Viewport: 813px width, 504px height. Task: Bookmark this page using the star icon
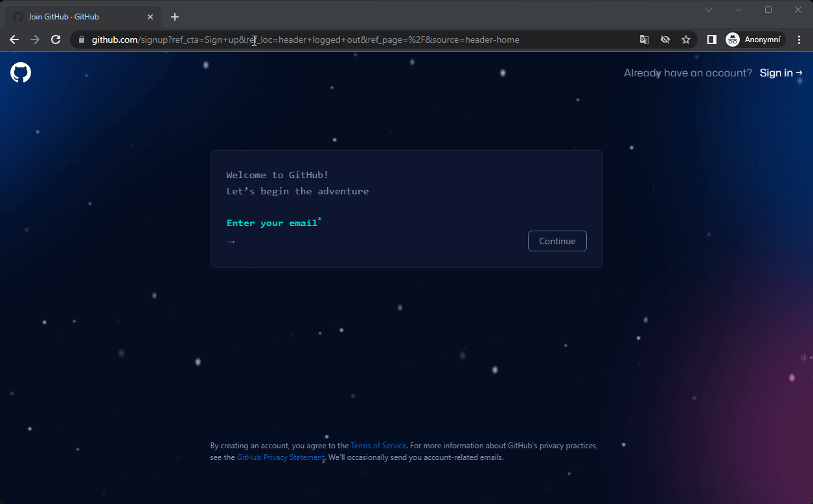686,40
